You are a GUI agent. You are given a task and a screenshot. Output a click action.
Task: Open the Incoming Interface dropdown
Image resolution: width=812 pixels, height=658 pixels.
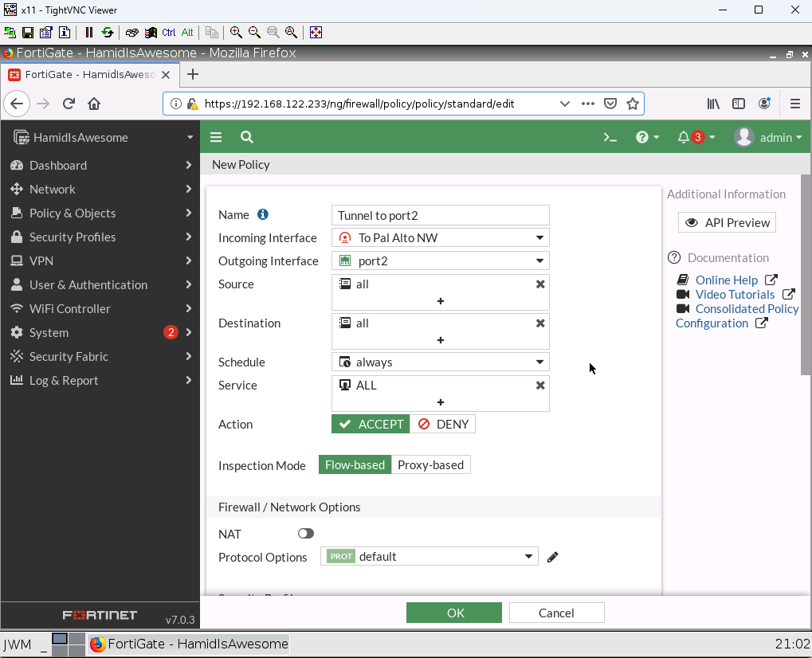pyautogui.click(x=441, y=237)
